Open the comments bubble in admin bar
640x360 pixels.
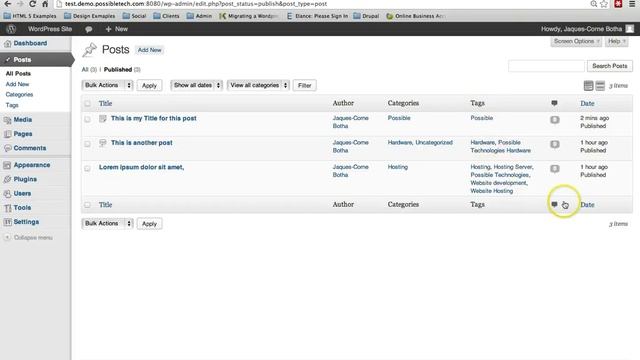pos(89,29)
